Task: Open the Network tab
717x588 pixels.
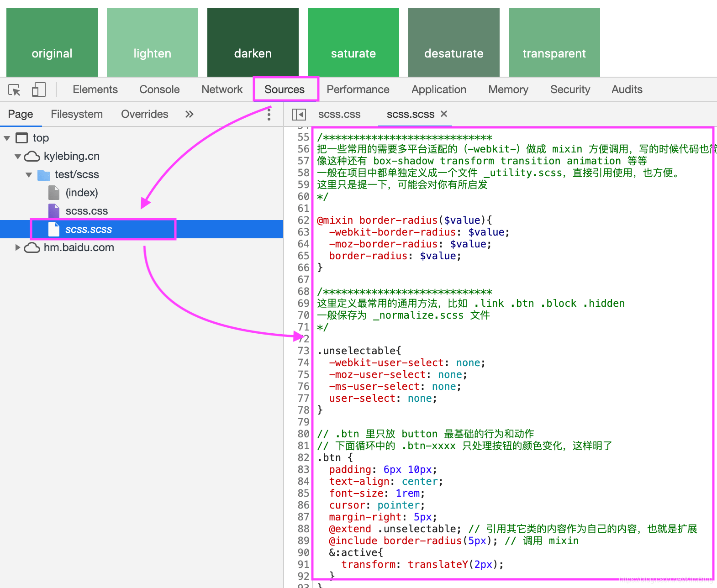Action: pos(222,89)
